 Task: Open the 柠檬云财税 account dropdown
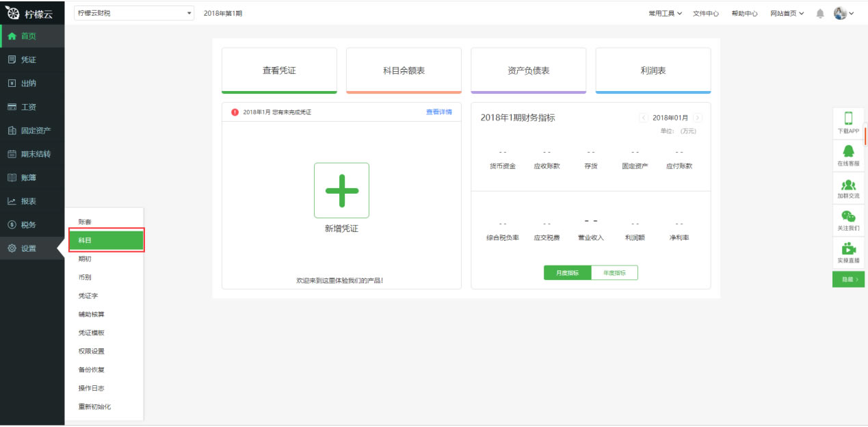point(133,12)
